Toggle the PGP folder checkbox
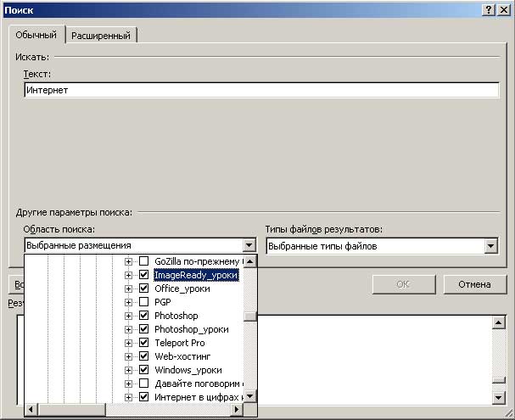This screenshot has width=515, height=420. (143, 302)
